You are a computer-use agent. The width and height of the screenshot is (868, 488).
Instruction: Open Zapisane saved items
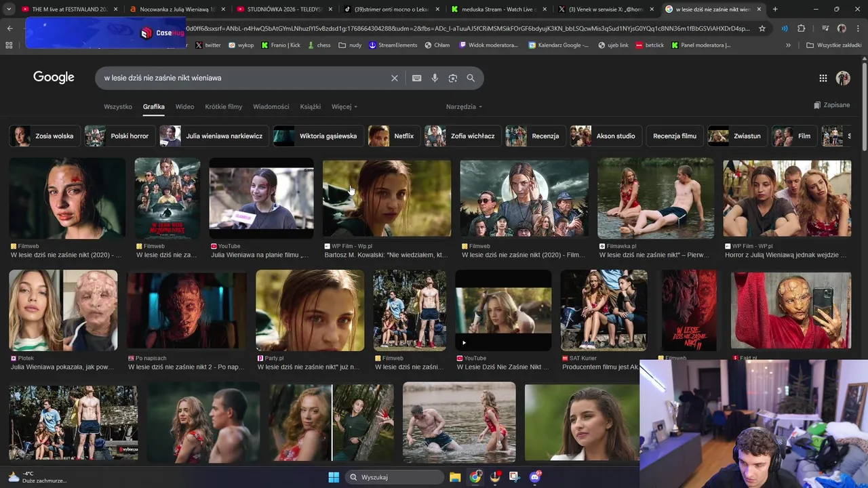[x=831, y=105]
